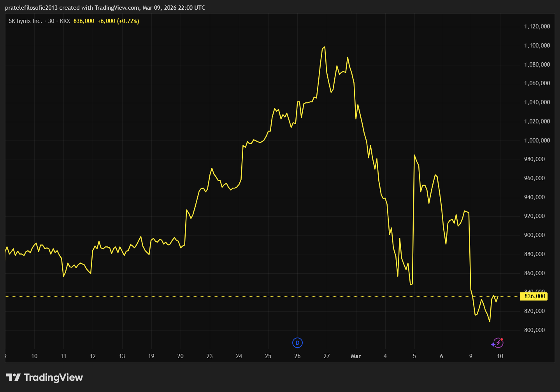Click the Mar label on time axis

[356, 356]
